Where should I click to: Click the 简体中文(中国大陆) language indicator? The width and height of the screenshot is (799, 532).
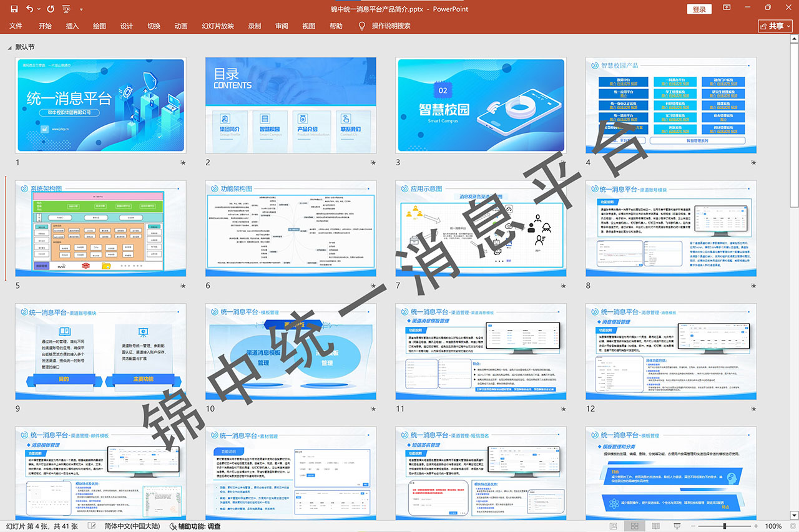coord(133,526)
